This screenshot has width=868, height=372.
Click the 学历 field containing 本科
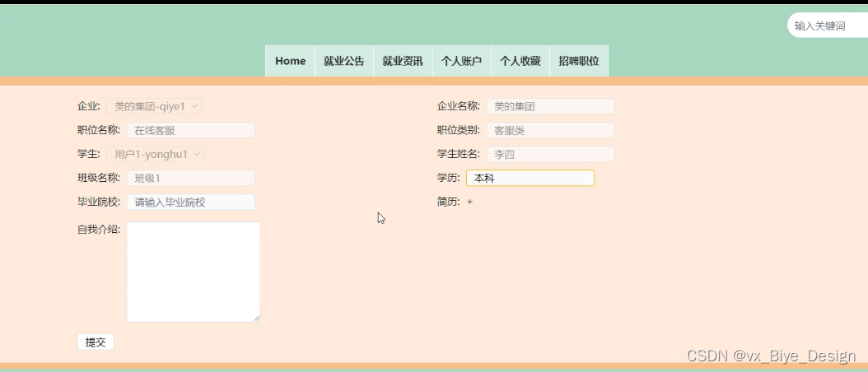[x=530, y=178]
